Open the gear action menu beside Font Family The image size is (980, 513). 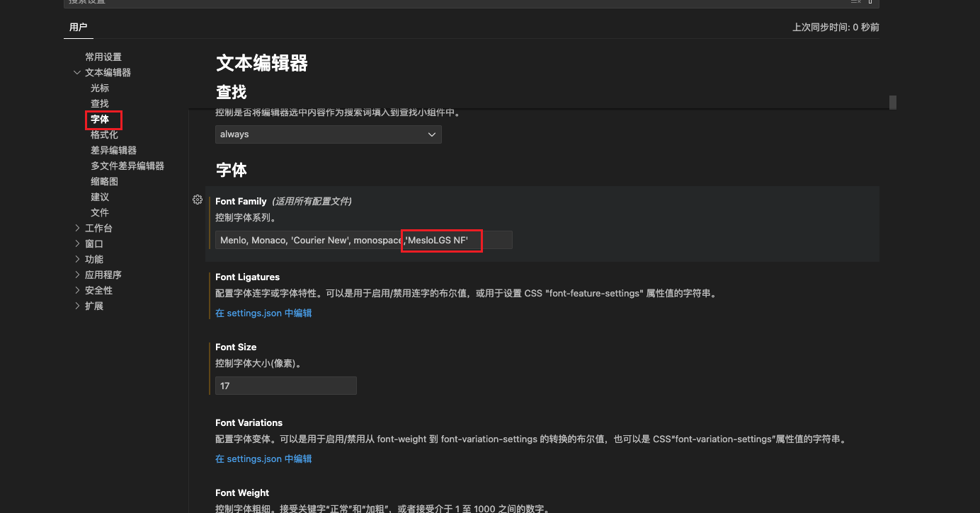(x=198, y=200)
